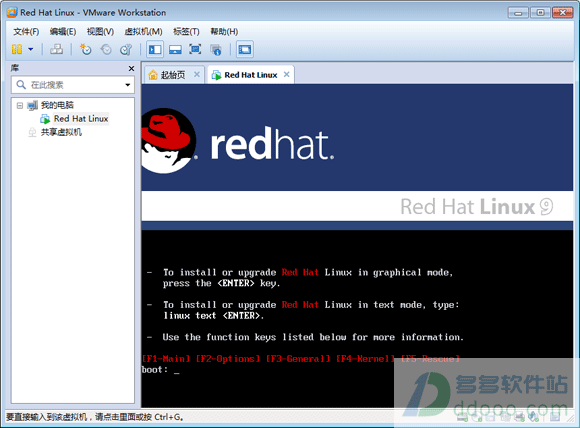Select 共享虚拟机 in the library tree
The width and height of the screenshot is (580, 428).
61,132
